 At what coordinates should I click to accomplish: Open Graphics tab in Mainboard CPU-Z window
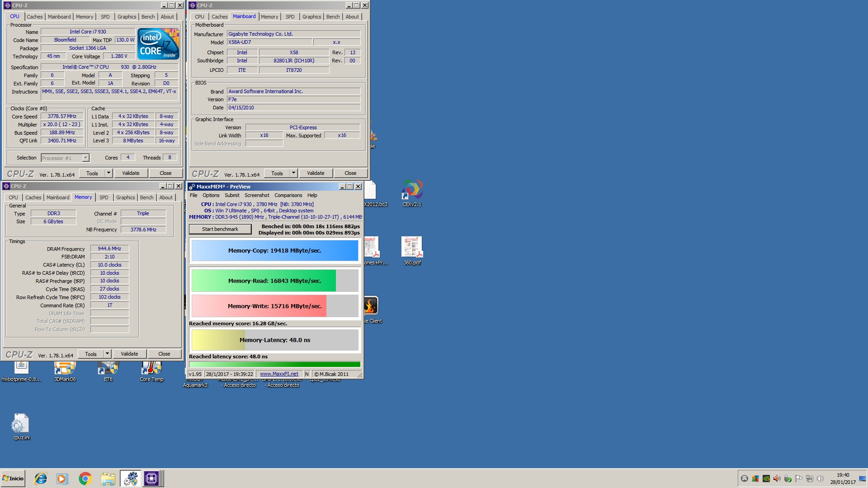coord(311,17)
